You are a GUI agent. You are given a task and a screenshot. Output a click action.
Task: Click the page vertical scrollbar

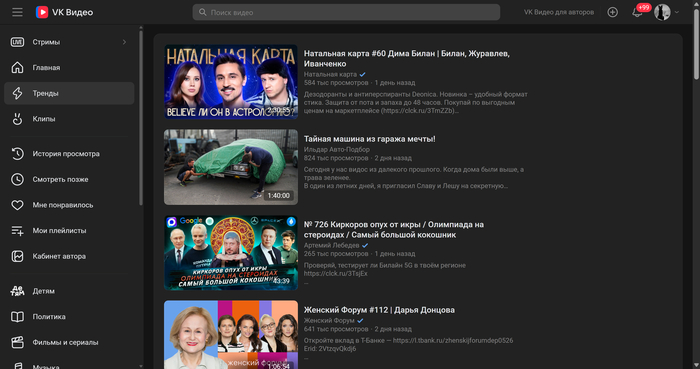pyautogui.click(x=696, y=45)
